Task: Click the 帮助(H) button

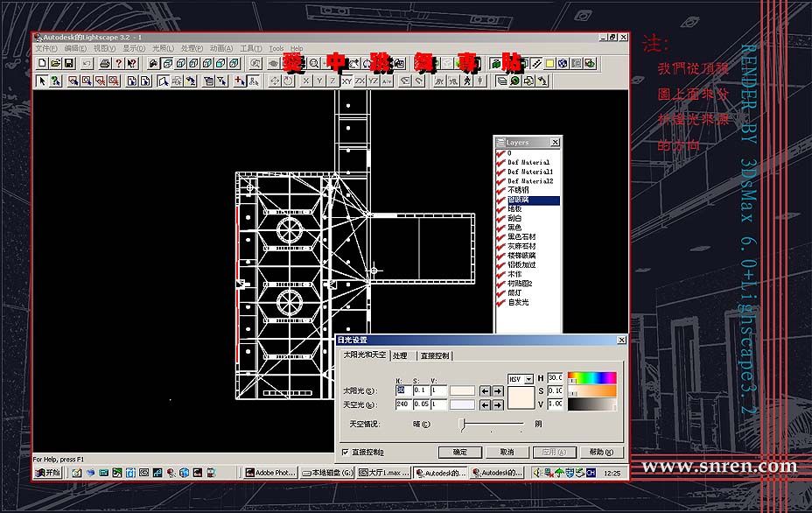Action: pos(601,453)
